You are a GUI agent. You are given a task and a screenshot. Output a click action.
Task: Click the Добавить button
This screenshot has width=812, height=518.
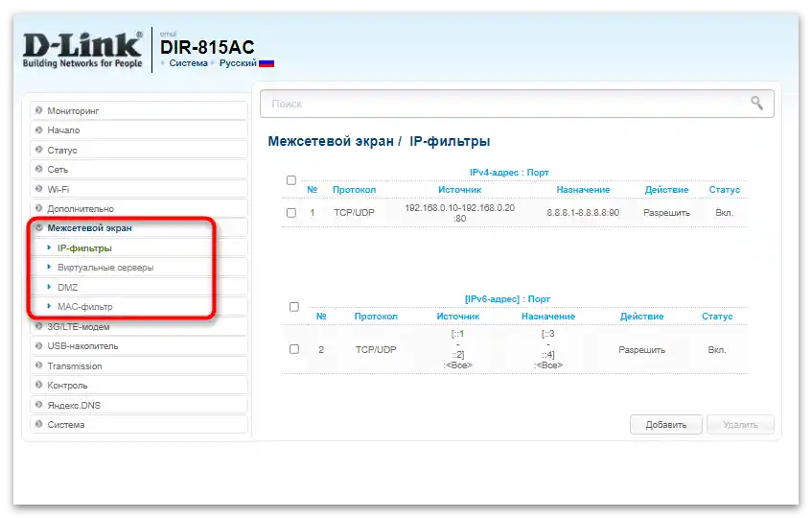tap(666, 425)
